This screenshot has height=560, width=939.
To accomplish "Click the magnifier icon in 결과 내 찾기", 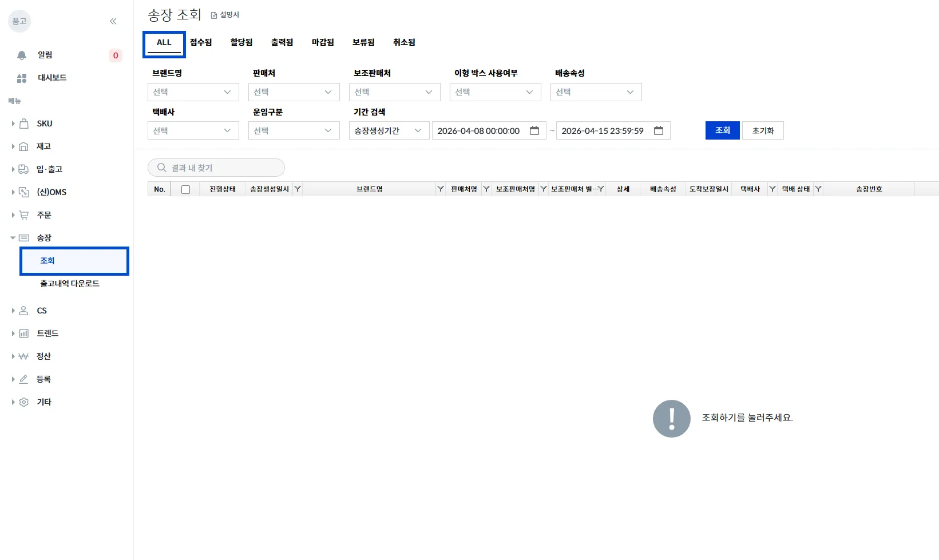I will (162, 168).
